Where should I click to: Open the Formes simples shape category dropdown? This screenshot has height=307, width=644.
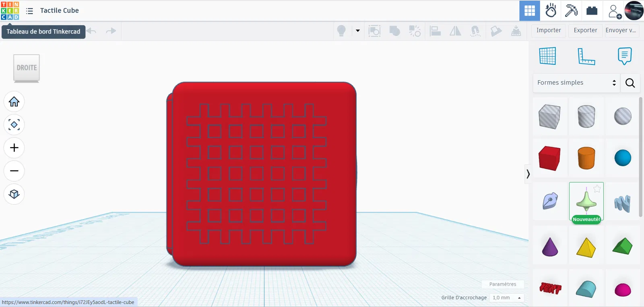[x=576, y=83]
